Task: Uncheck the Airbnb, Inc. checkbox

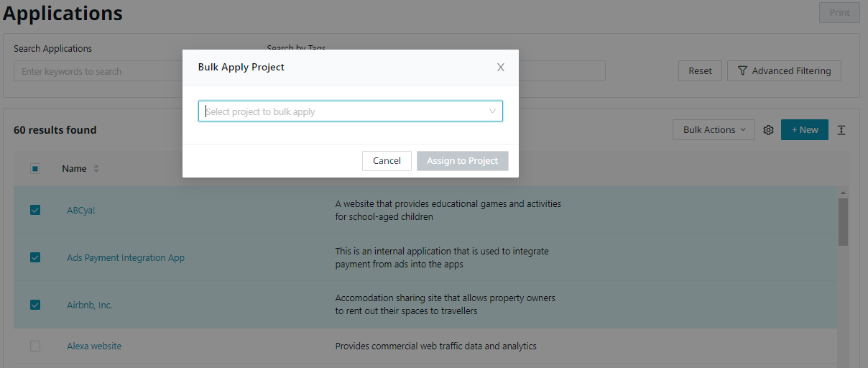Action: click(35, 305)
